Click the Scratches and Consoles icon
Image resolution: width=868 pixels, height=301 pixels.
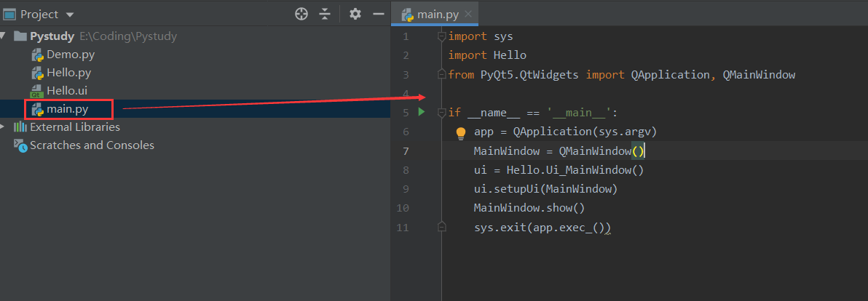[20, 145]
